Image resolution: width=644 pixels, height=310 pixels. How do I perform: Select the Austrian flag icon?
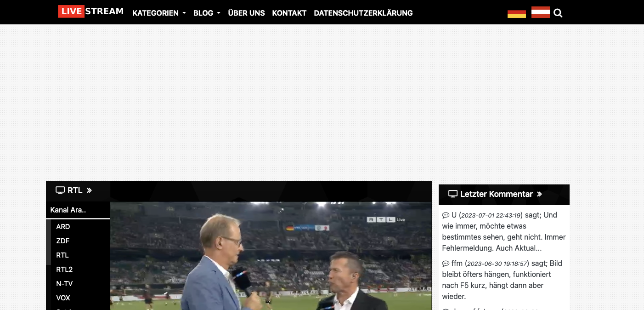[x=541, y=12]
